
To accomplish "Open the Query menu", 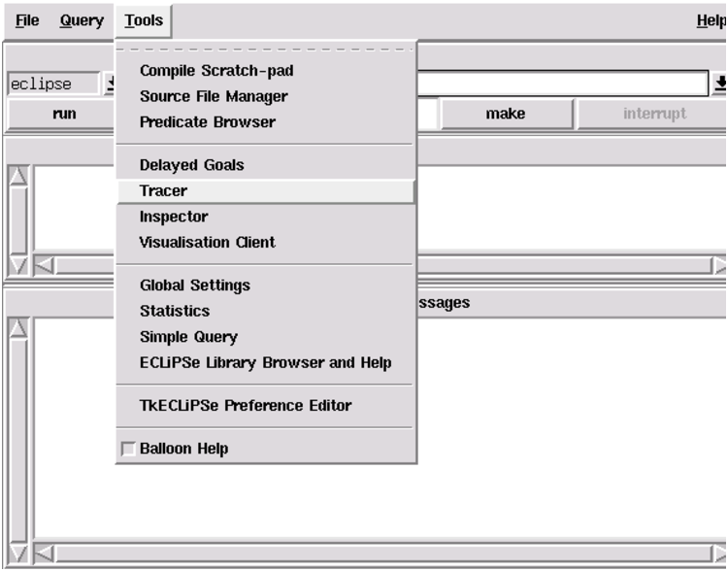I will pos(82,20).
